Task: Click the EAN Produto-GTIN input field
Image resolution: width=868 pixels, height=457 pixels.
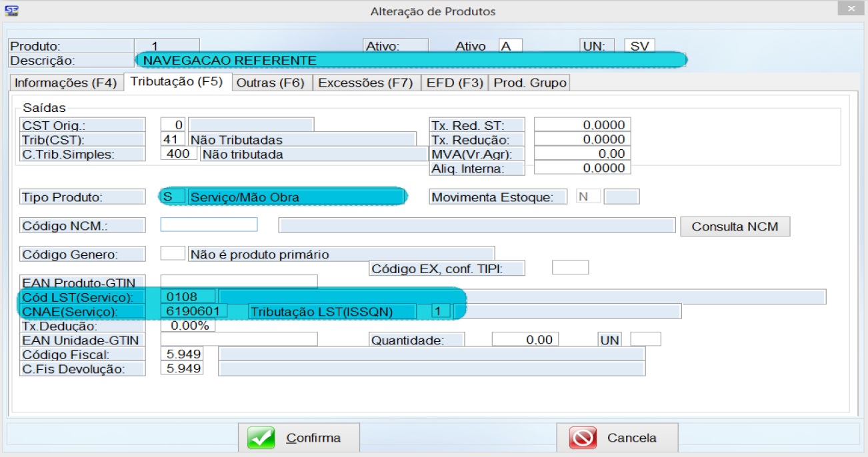Action: [239, 282]
